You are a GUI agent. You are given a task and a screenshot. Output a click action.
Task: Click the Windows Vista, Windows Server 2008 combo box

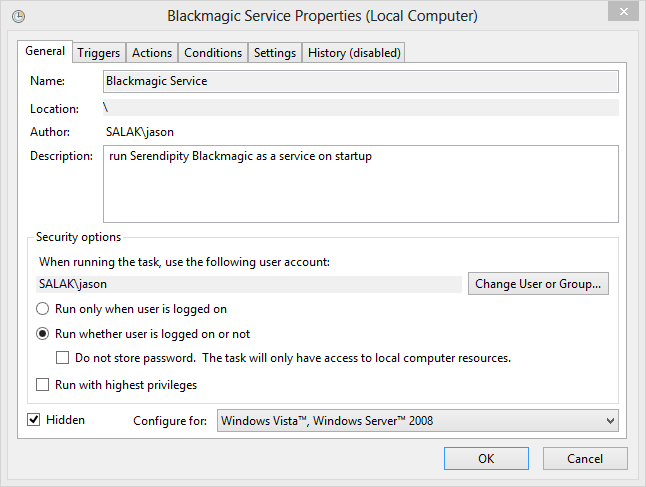tap(417, 421)
